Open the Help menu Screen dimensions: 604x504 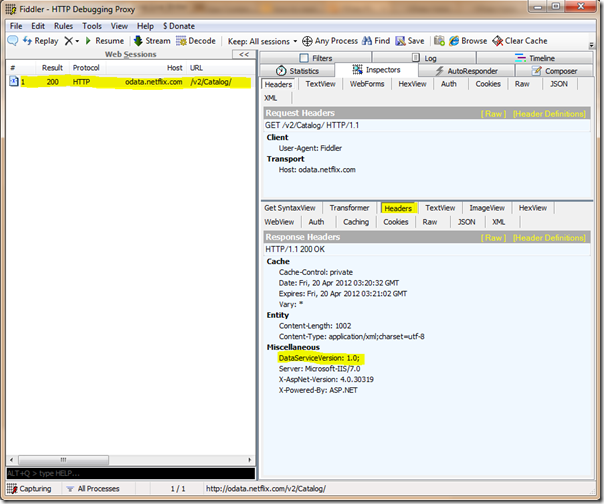pyautogui.click(x=145, y=26)
